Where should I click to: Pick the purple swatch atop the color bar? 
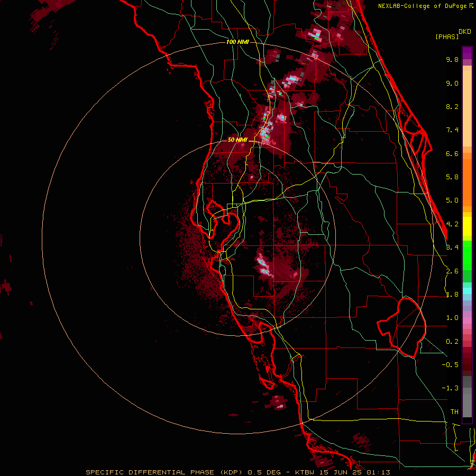pyautogui.click(x=467, y=53)
